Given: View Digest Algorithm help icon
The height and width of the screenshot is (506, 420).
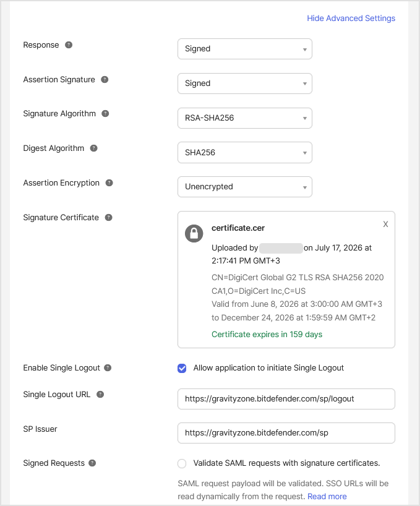Looking at the screenshot, I should 93,148.
